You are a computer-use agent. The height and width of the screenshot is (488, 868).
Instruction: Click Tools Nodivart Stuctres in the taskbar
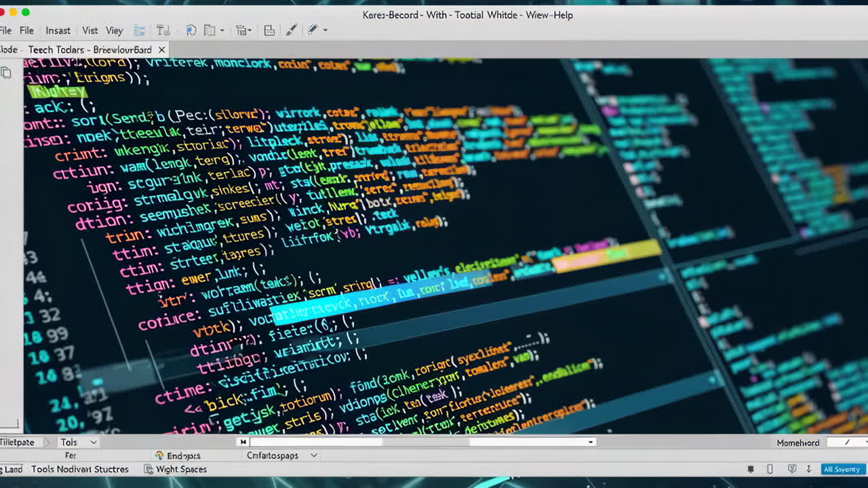coord(81,468)
